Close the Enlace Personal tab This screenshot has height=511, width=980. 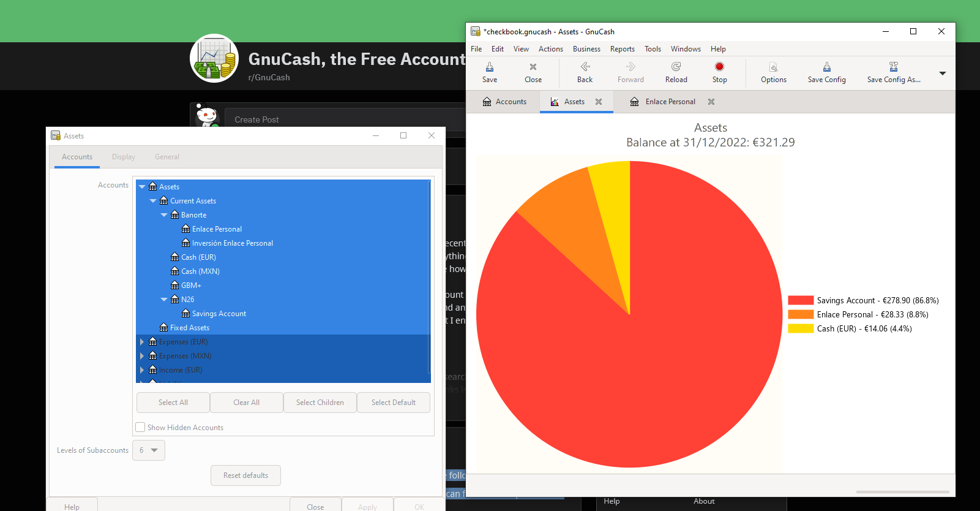click(x=711, y=102)
